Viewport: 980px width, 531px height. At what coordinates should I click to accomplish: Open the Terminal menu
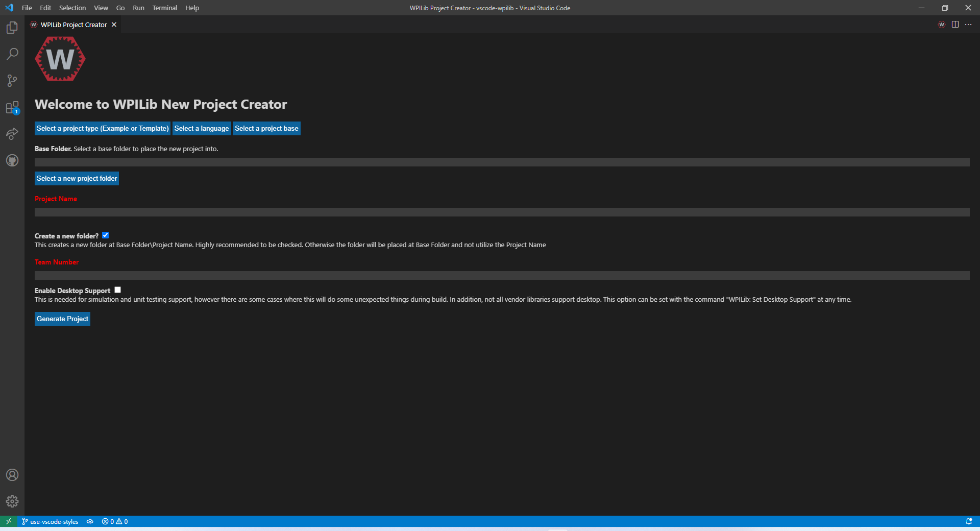pos(164,8)
